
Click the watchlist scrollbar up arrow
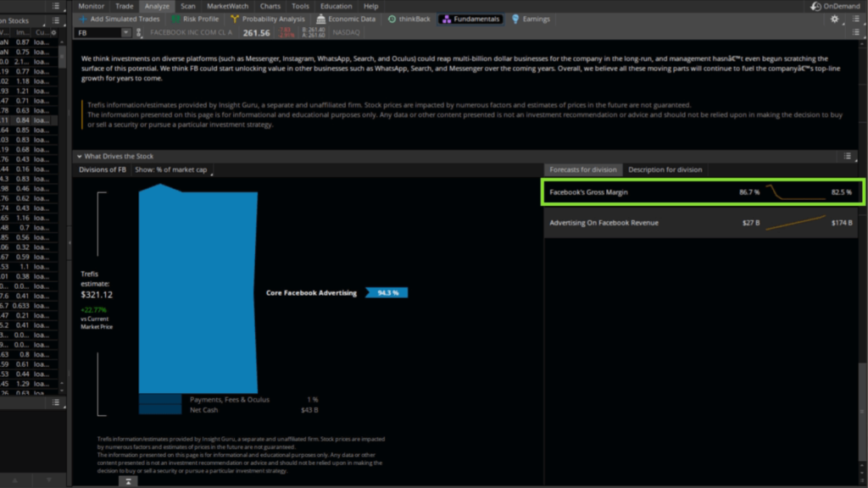pos(61,42)
